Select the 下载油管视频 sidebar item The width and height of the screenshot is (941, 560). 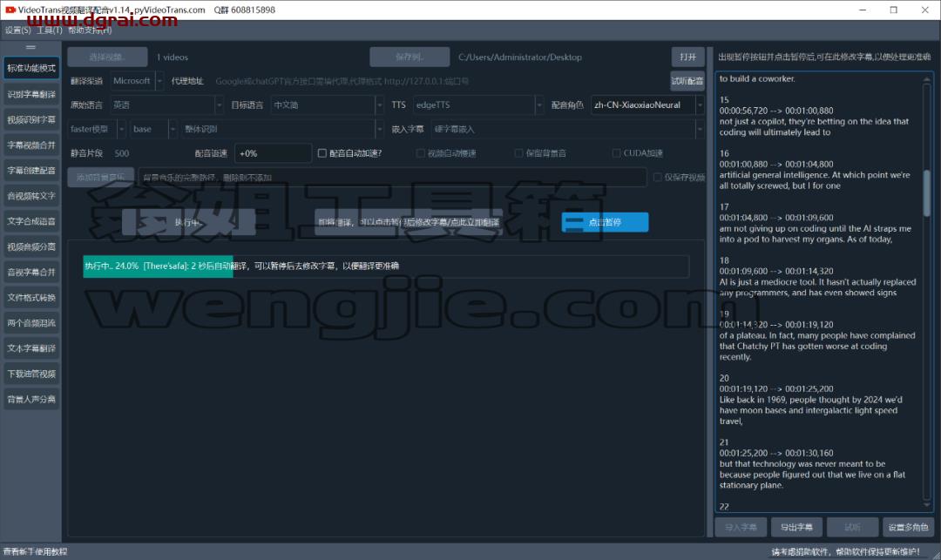(x=31, y=374)
